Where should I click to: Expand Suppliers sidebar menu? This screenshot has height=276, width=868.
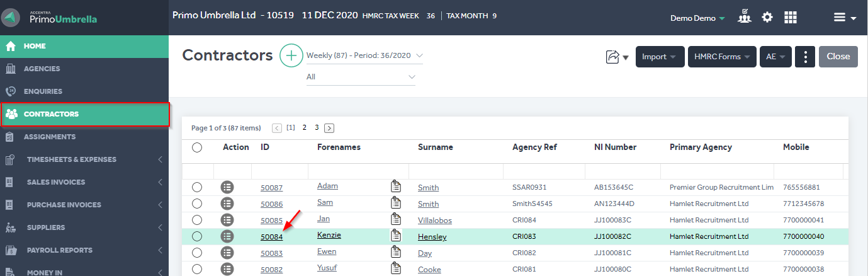(x=84, y=227)
